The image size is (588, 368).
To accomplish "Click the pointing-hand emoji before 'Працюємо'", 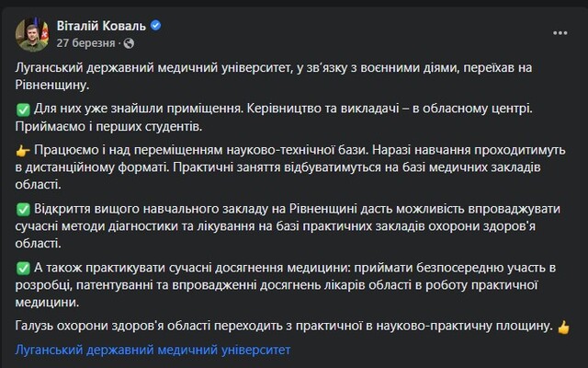I will (24, 147).
